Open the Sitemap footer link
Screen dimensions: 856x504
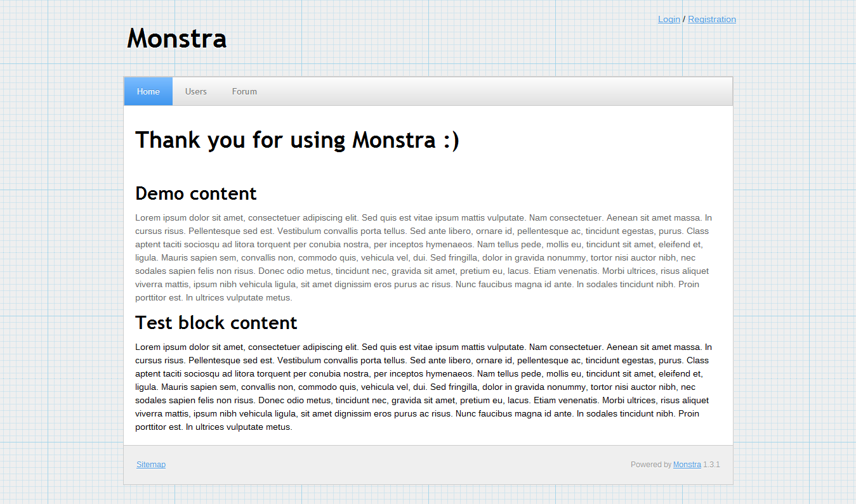point(151,465)
